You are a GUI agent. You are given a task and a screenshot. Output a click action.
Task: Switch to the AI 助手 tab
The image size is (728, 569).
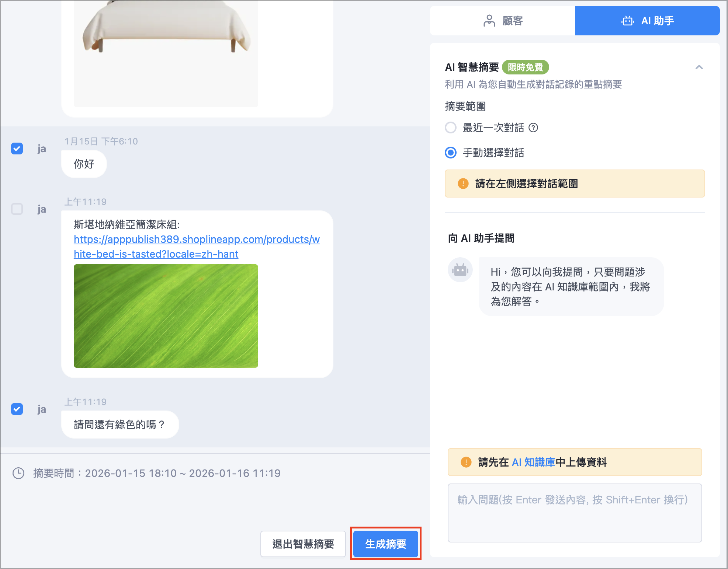point(647,21)
